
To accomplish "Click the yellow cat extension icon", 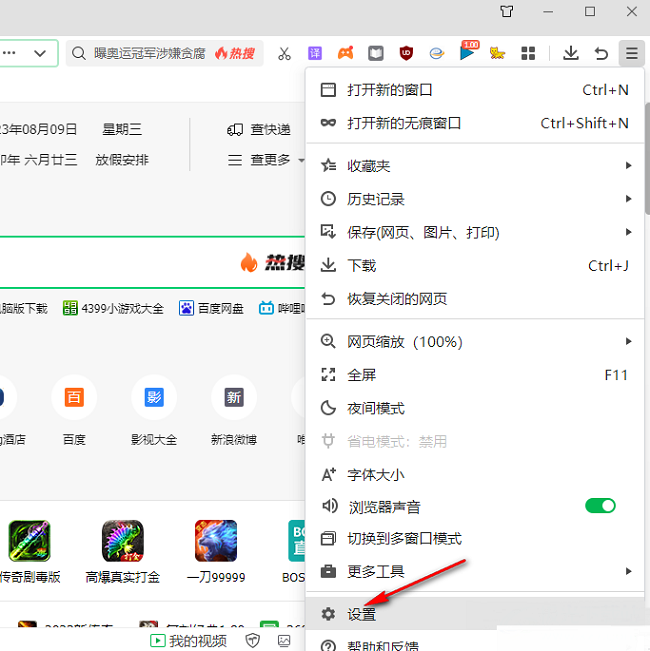I will [x=497, y=53].
